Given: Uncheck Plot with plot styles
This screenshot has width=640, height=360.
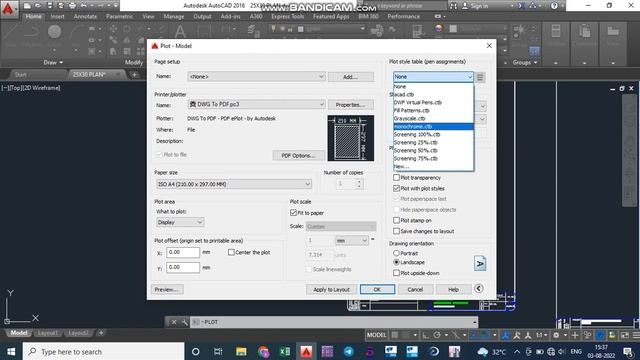Looking at the screenshot, I should click(x=396, y=188).
